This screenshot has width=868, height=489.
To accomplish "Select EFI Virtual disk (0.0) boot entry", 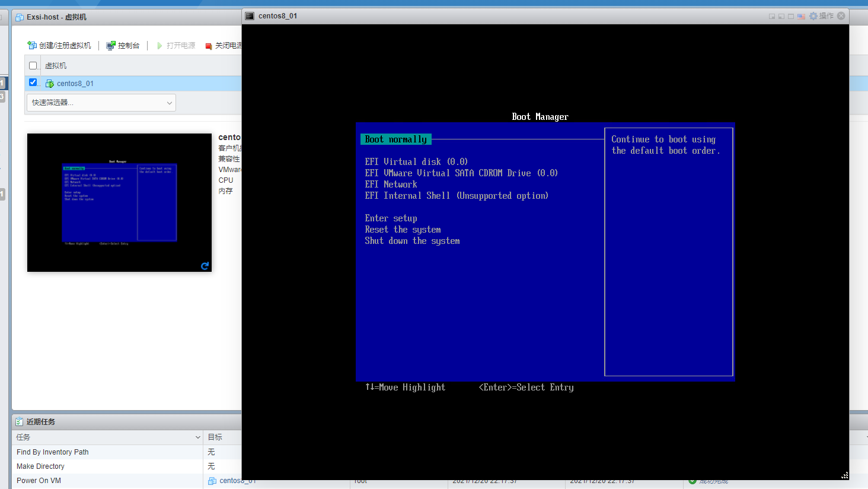I will point(416,161).
